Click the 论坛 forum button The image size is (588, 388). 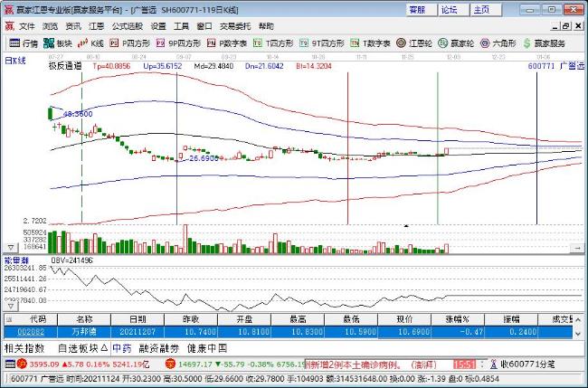coord(450,9)
